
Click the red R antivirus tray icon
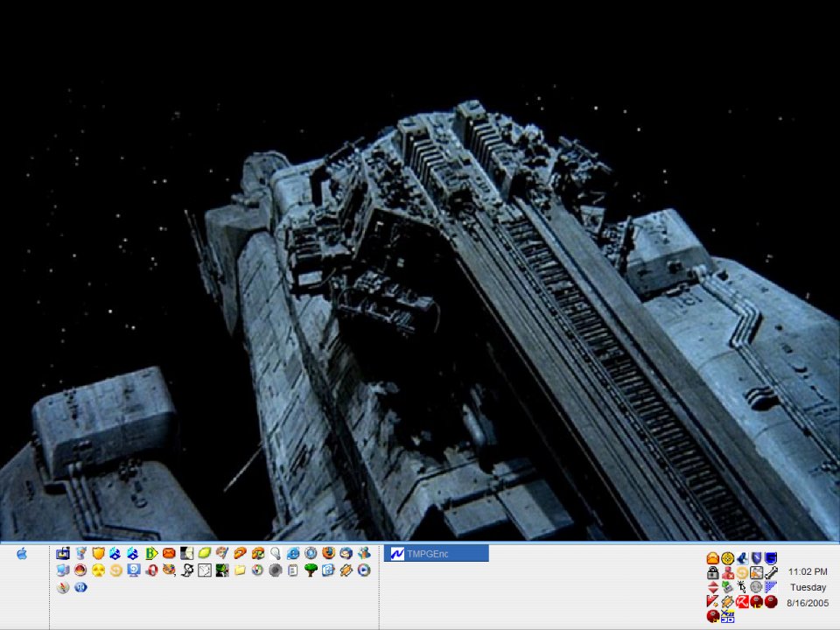[742, 602]
